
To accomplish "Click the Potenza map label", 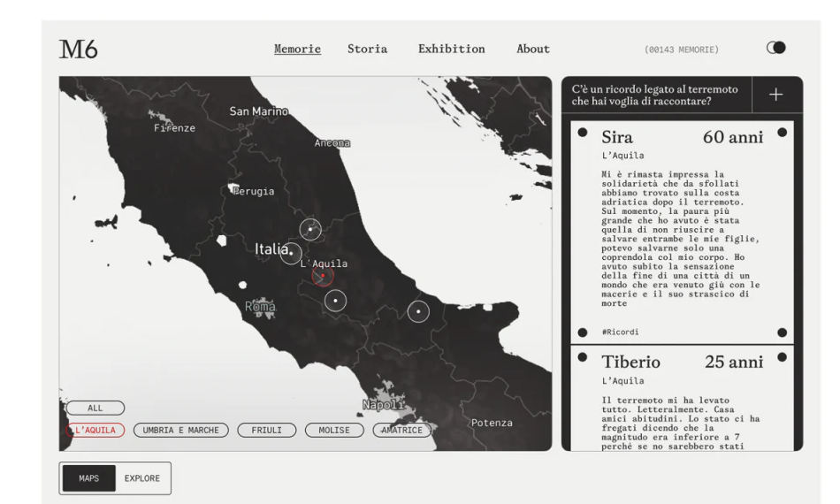I will [492, 423].
